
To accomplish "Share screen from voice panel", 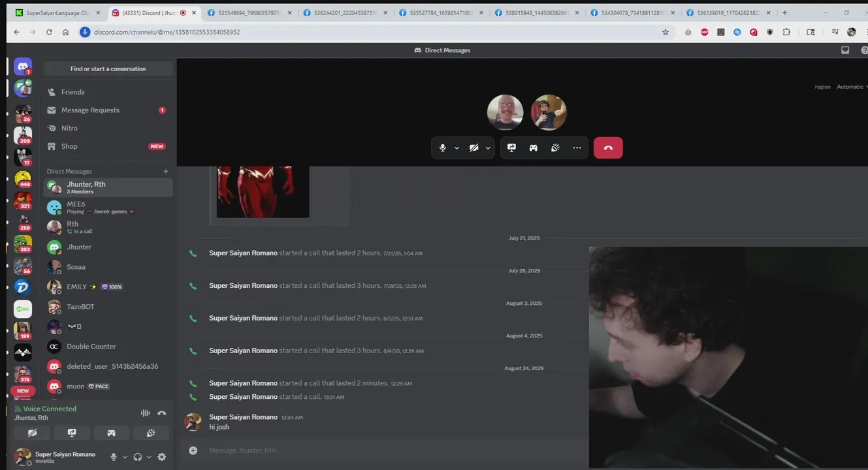I will (72, 433).
